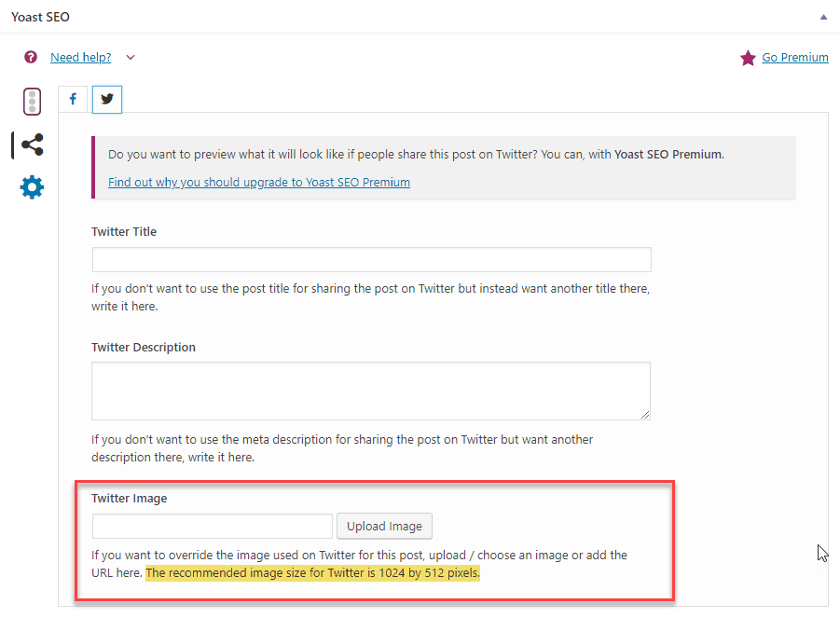Image resolution: width=840 pixels, height=618 pixels.
Task: Click the Twitter Image URL field
Action: pos(213,527)
